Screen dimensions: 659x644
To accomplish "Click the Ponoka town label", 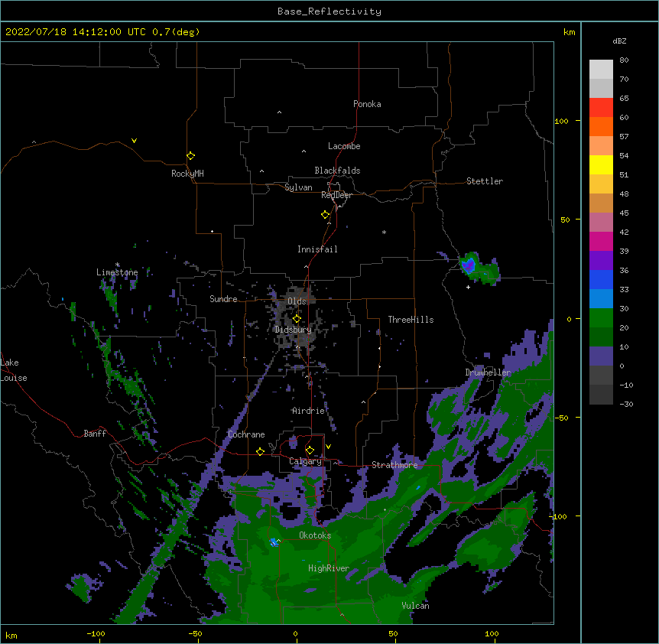I will (x=367, y=104).
